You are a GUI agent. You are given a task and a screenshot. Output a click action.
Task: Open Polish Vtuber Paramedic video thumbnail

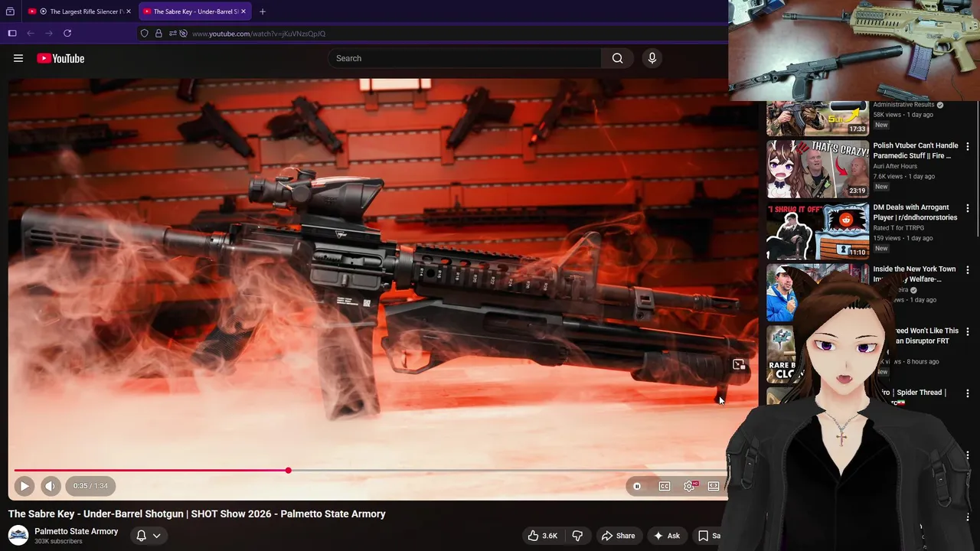tap(818, 168)
